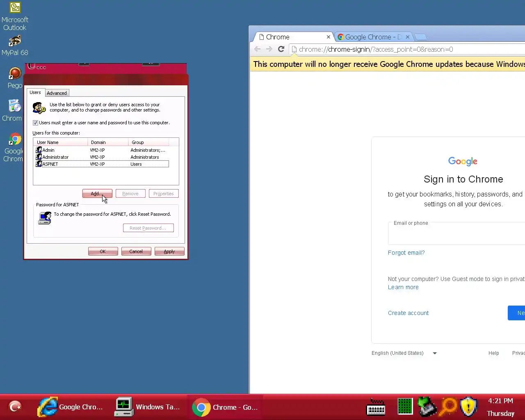Click the Safely Remove Hardware tray icon

click(427, 406)
